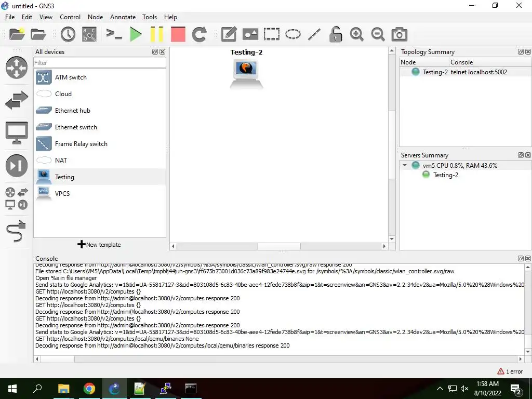Select the Draw a rectangle tool
This screenshot has width=532, height=399.
coord(271,34)
